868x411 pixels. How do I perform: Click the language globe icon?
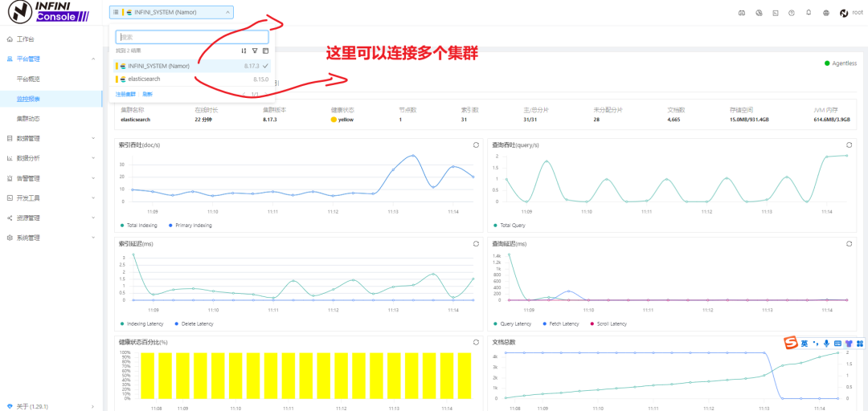826,13
